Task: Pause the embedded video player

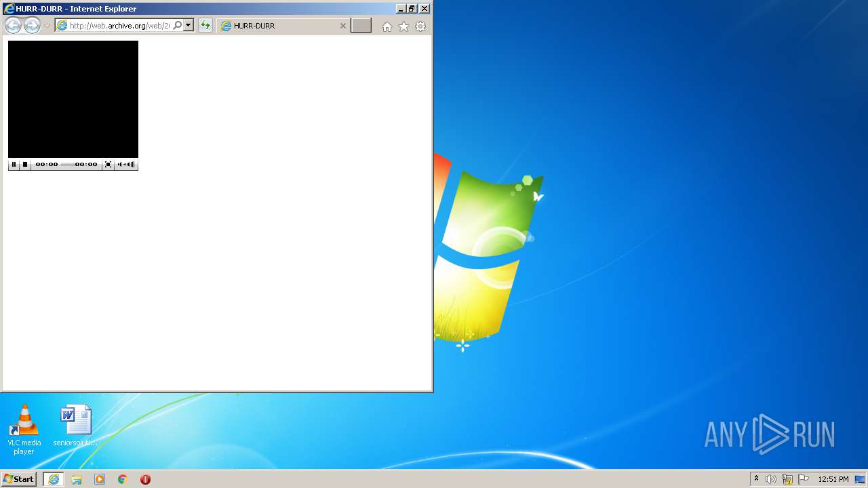Action: (14, 164)
